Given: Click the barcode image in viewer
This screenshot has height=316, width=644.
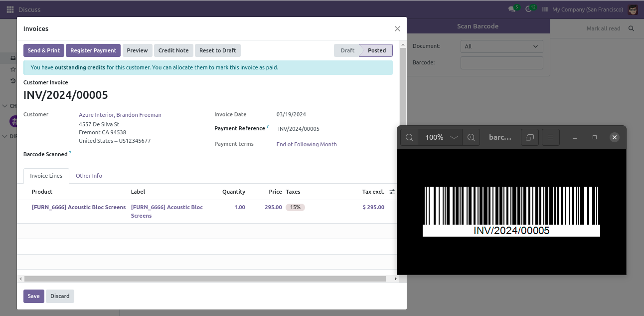Looking at the screenshot, I should click(x=511, y=211).
